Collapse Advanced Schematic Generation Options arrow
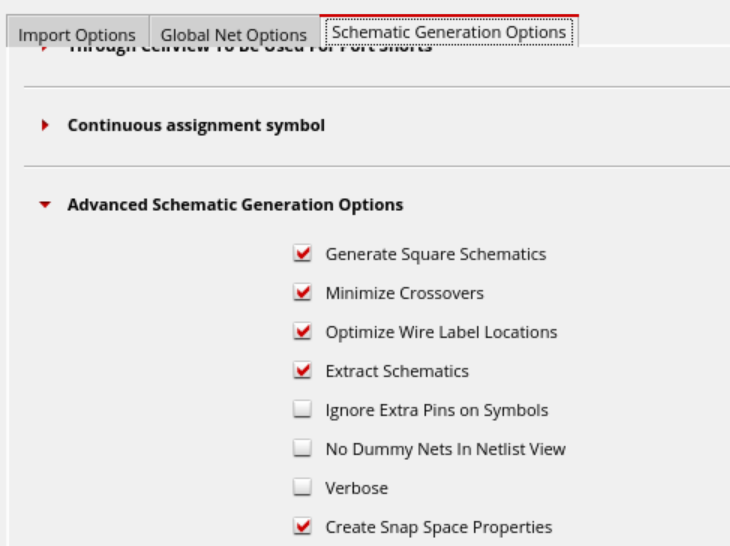Image resolution: width=730 pixels, height=546 pixels. (45, 205)
